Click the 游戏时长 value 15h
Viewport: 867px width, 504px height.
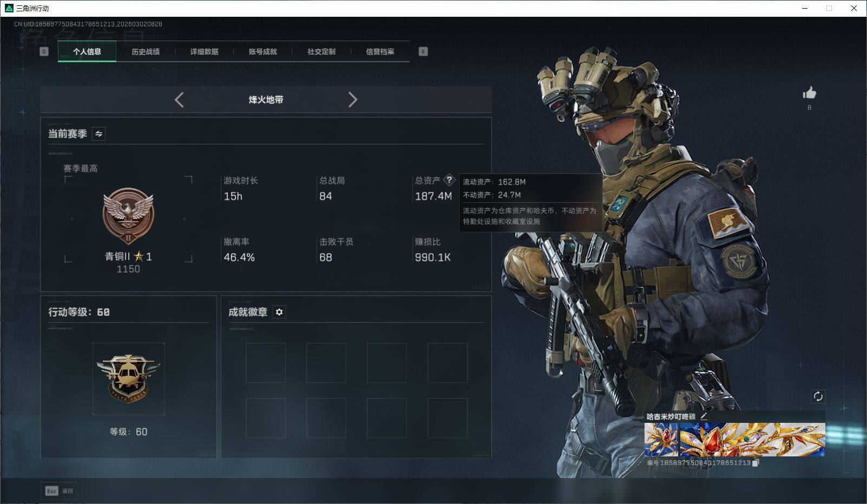233,196
